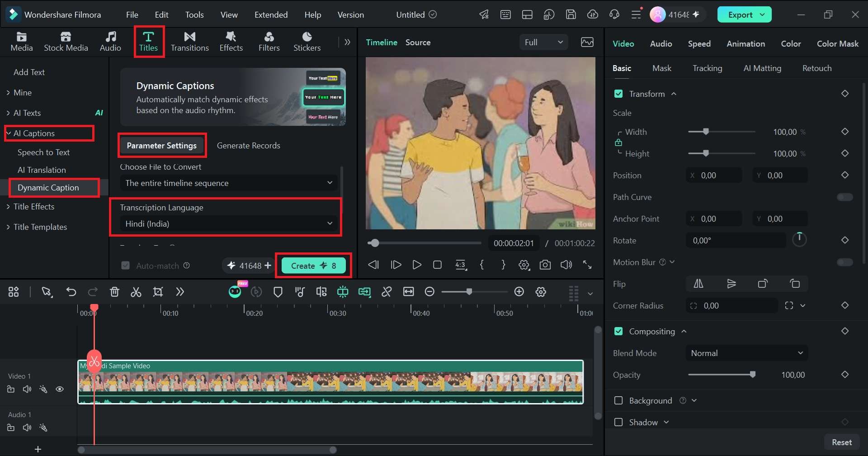Click the save project icon in title bar
This screenshot has width=868, height=456.
point(571,14)
